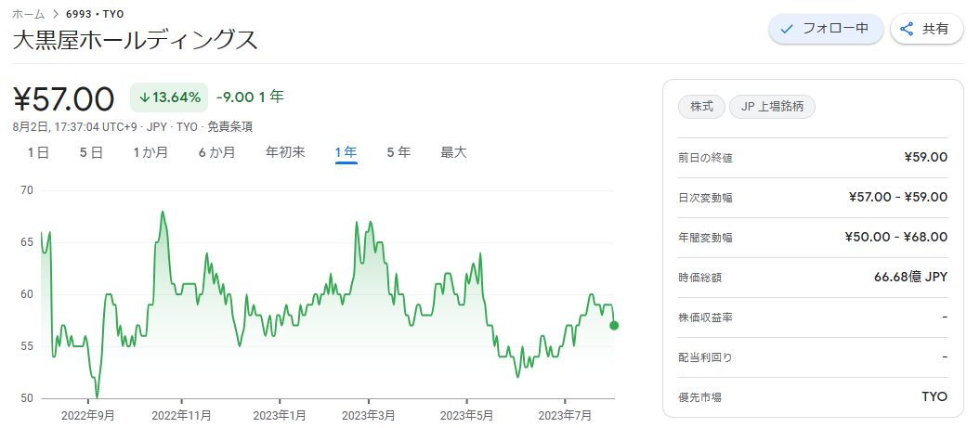980x428 pixels.
Task: Click the 70 y-axis label
Action: [x=28, y=190]
